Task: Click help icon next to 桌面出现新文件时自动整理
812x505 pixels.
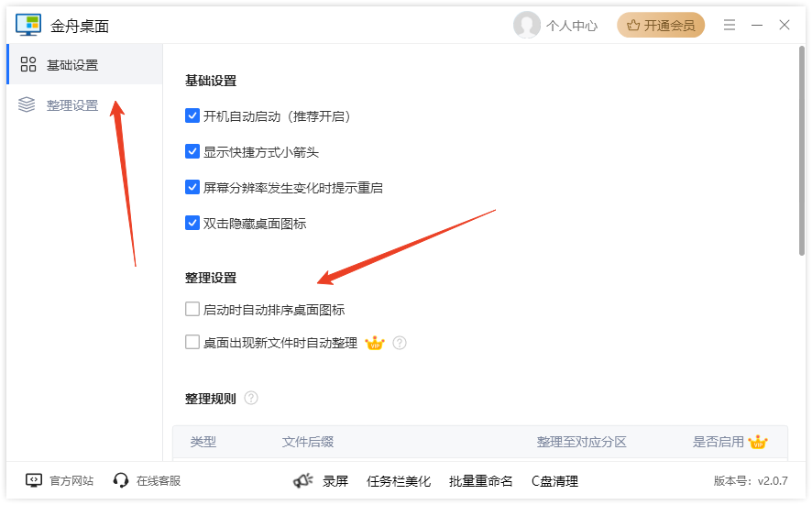Action: tap(400, 343)
